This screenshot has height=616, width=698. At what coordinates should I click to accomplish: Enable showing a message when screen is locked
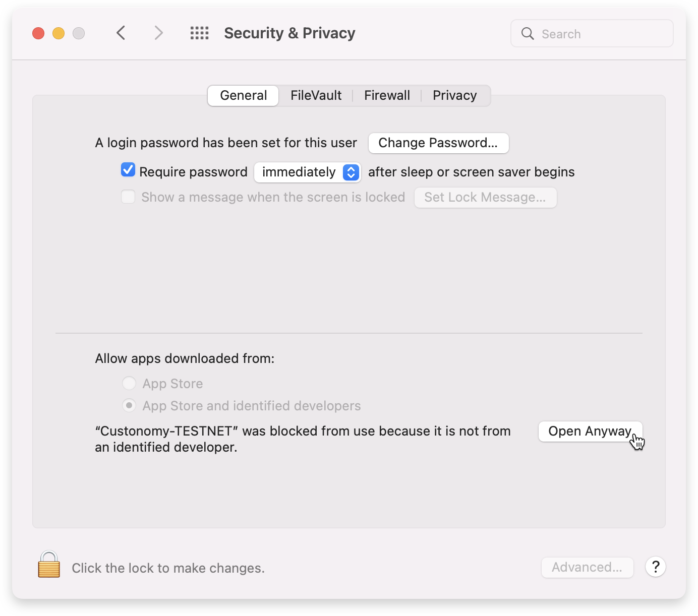tap(128, 197)
